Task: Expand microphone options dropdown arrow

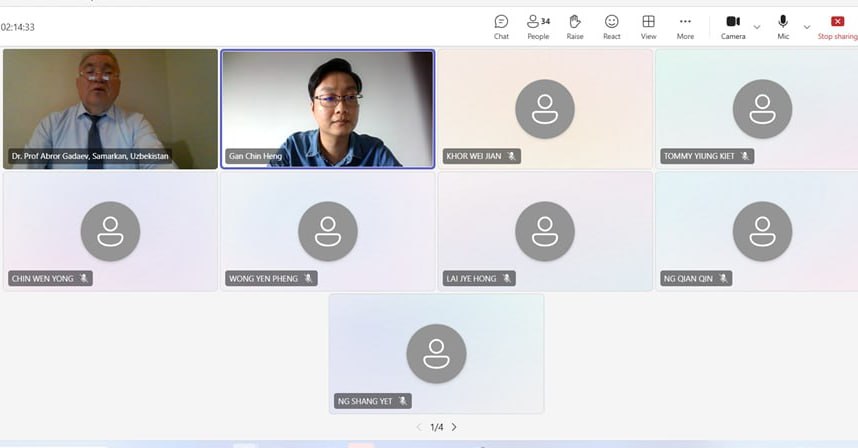Action: (x=807, y=27)
